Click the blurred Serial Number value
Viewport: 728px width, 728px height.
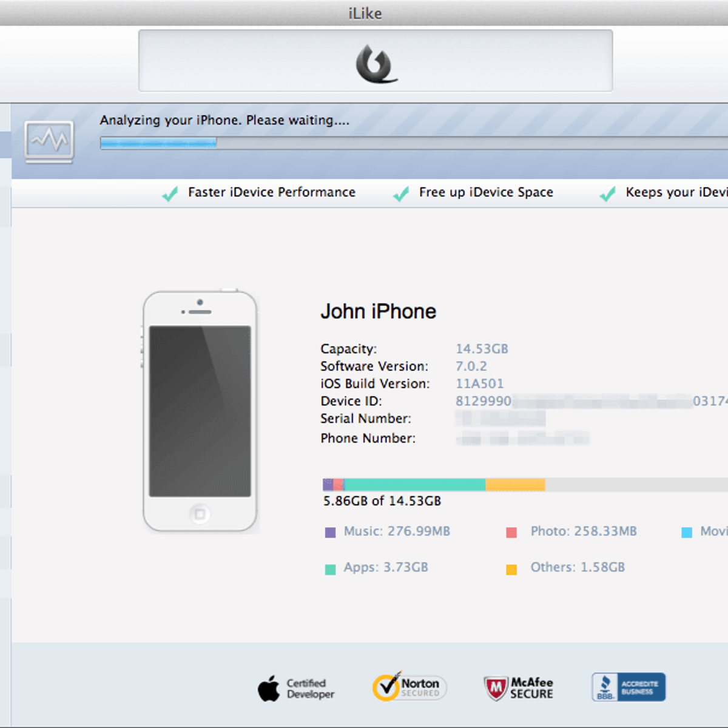pyautogui.click(x=500, y=419)
